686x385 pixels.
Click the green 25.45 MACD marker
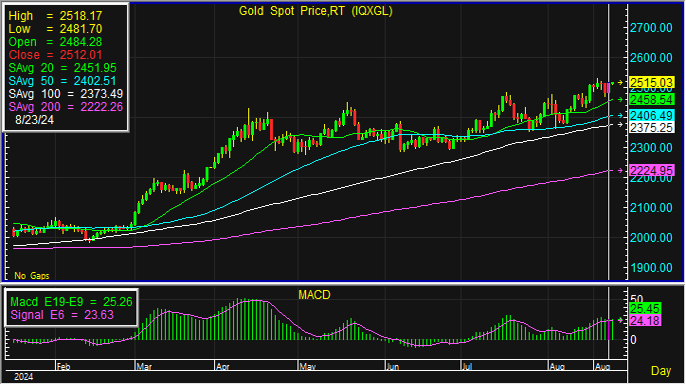[645, 308]
